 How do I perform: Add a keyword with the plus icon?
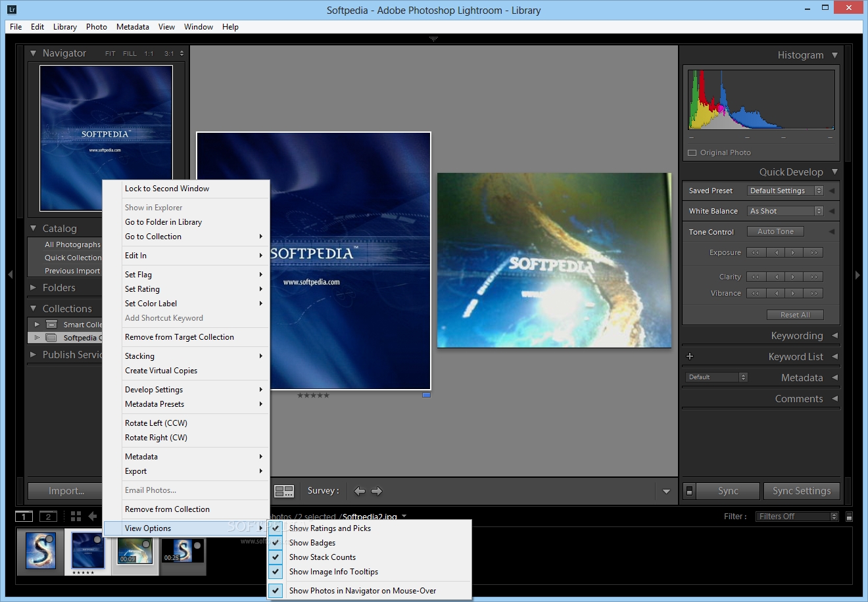tap(690, 356)
